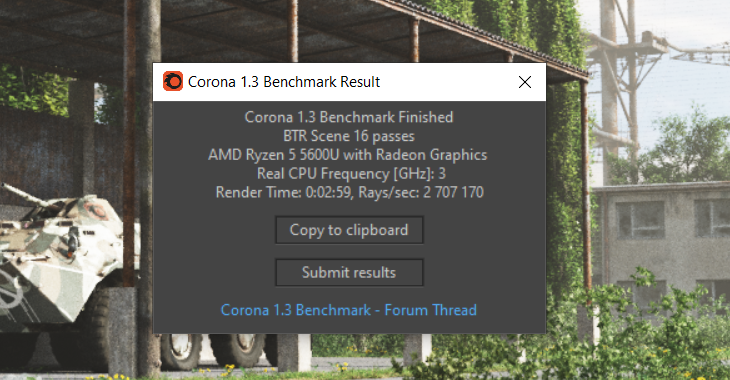
Task: Click the Copy to clipboard button
Action: tap(349, 230)
